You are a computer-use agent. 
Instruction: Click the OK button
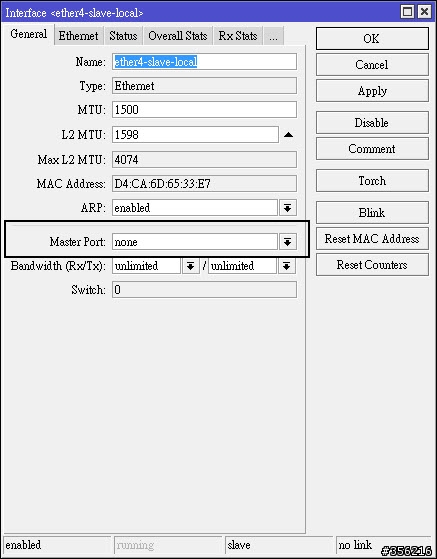pos(372,39)
